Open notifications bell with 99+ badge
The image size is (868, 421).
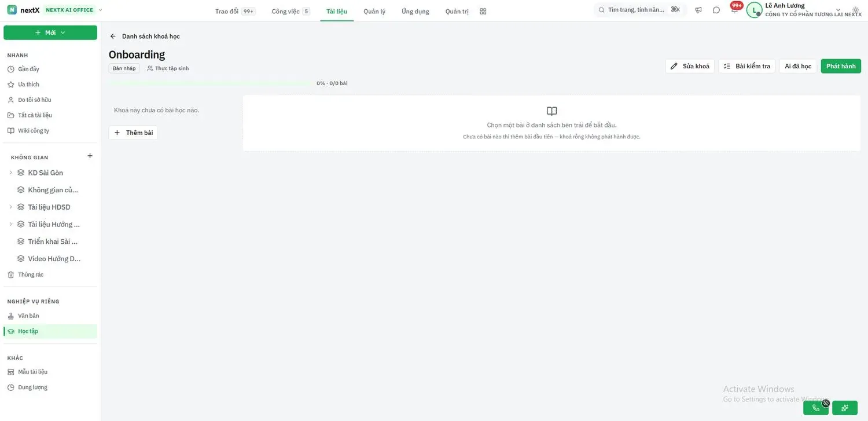point(735,9)
